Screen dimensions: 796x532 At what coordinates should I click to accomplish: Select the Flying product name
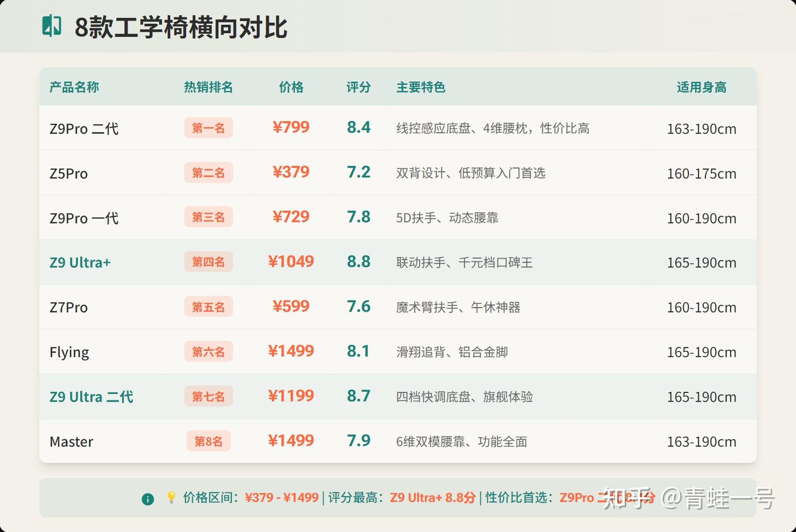tap(69, 352)
